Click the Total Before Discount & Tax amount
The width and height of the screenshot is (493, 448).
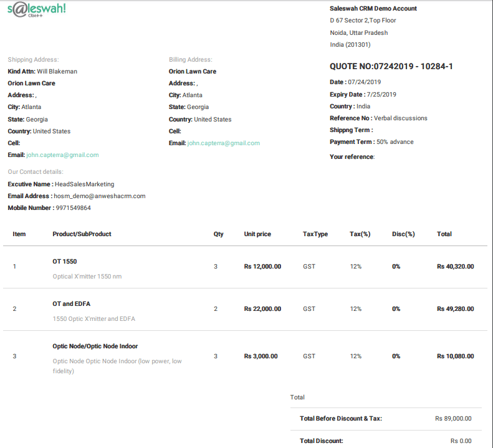[453, 419]
